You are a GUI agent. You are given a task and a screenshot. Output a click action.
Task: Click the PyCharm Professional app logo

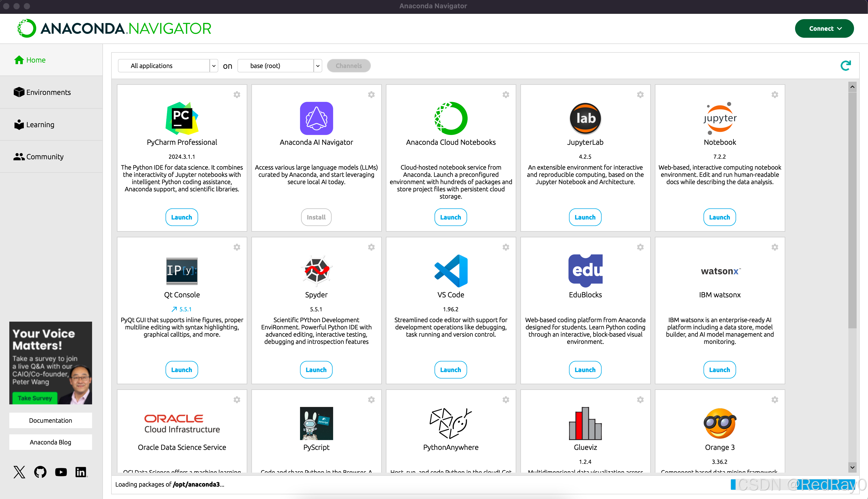pyautogui.click(x=182, y=118)
